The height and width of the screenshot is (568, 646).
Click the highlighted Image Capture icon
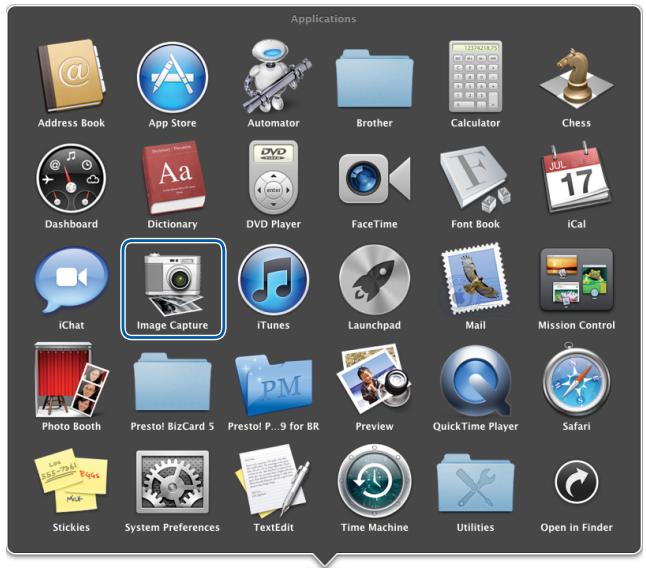coord(173,289)
